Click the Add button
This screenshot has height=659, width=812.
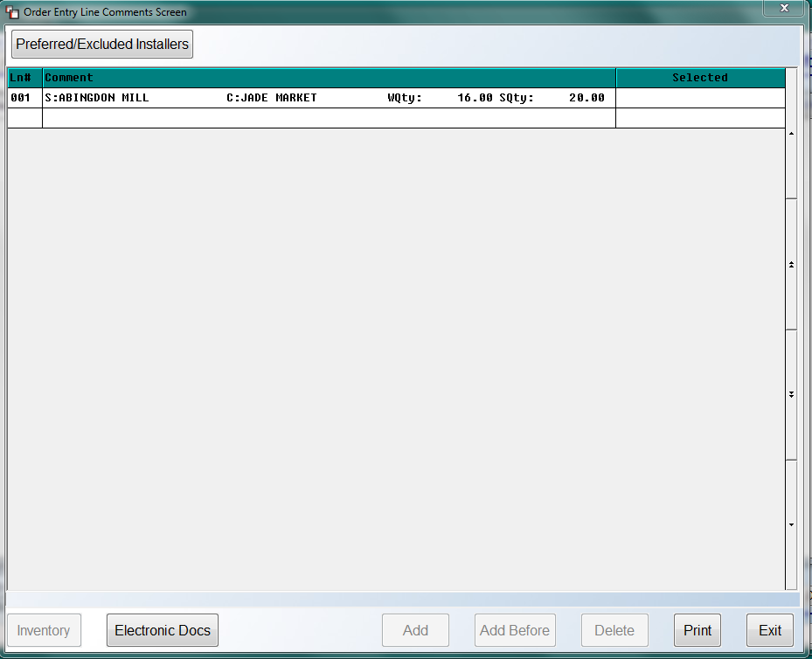point(415,630)
